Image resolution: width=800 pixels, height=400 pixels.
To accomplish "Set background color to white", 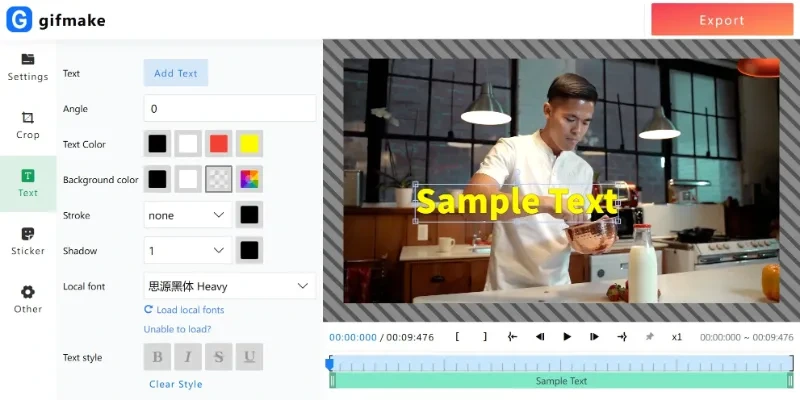I will [188, 179].
